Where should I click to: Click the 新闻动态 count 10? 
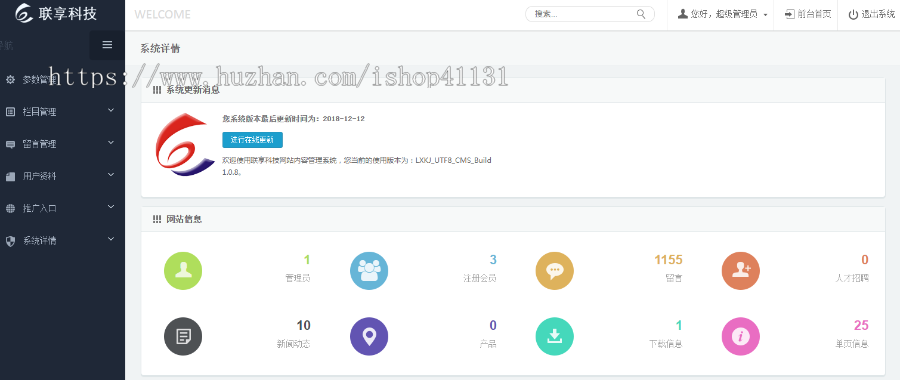tap(304, 326)
